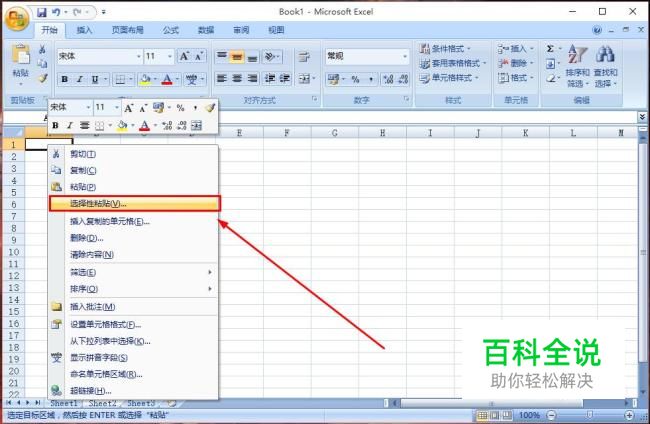
Task: Open the 单元格样式 cell styles dropdown
Action: click(x=449, y=78)
